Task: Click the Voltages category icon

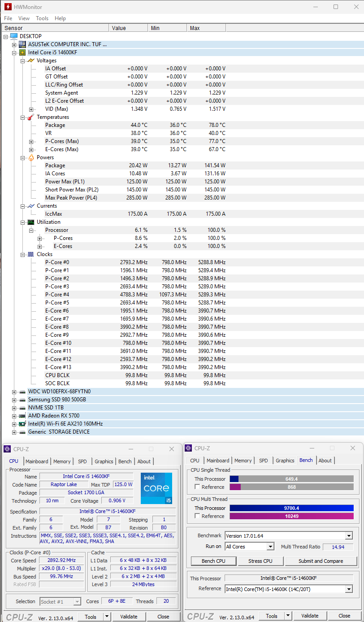Action: 30,61
